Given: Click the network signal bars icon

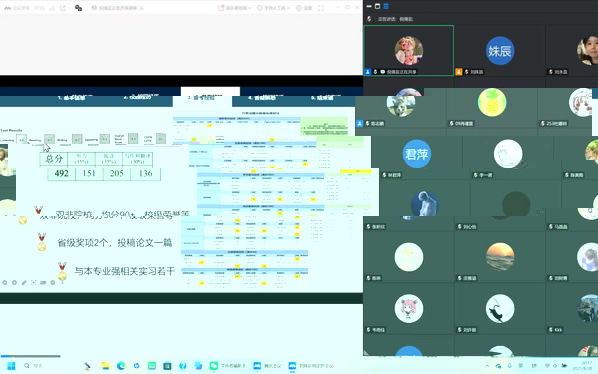Looking at the screenshot, I should pyautogui.click(x=53, y=8).
